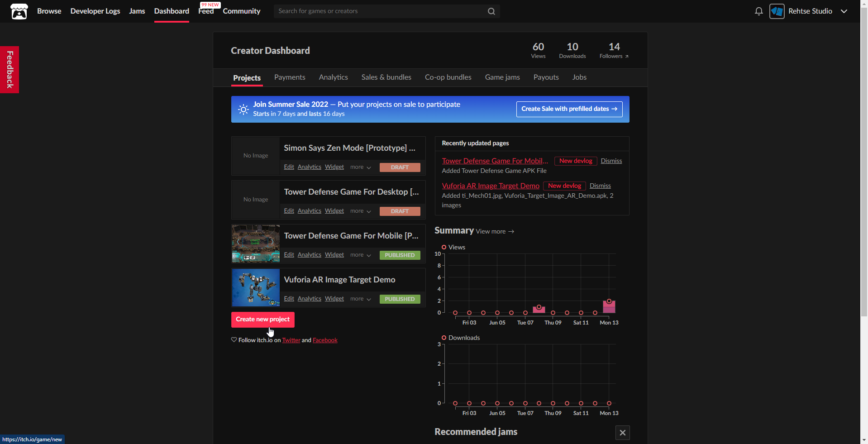Viewport: 868px width, 444px height.
Task: Switch to the Game jams tab
Action: [502, 77]
